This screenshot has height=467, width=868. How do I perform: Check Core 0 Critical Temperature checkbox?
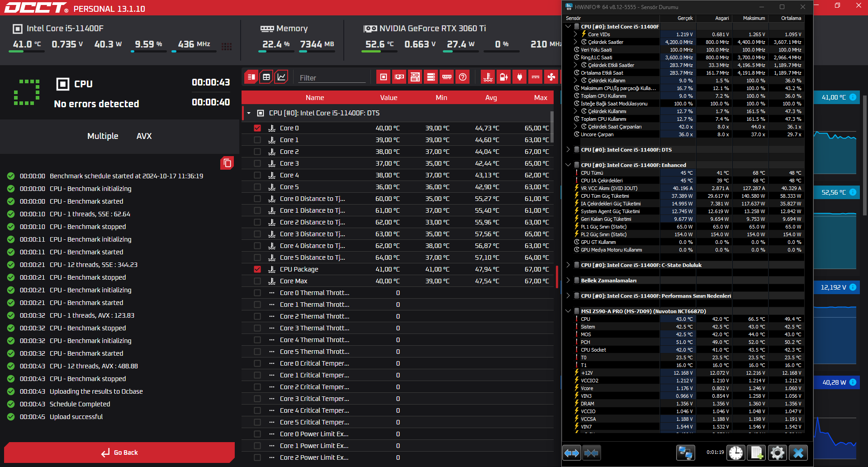pyautogui.click(x=257, y=363)
